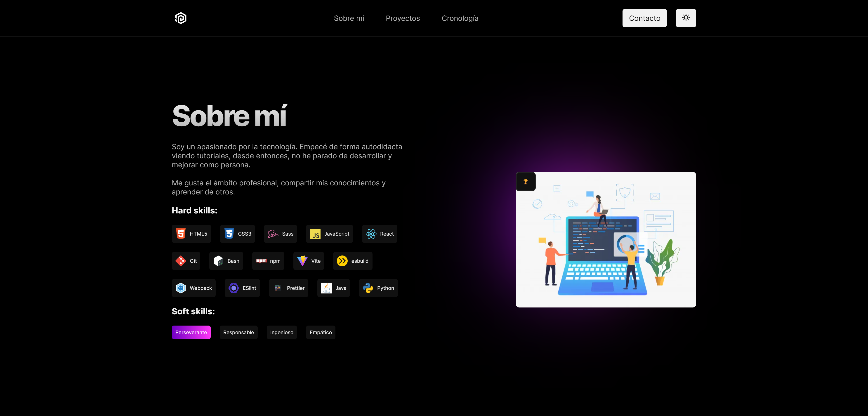The width and height of the screenshot is (868, 416).
Task: Select the Sass logo icon
Action: (x=273, y=234)
